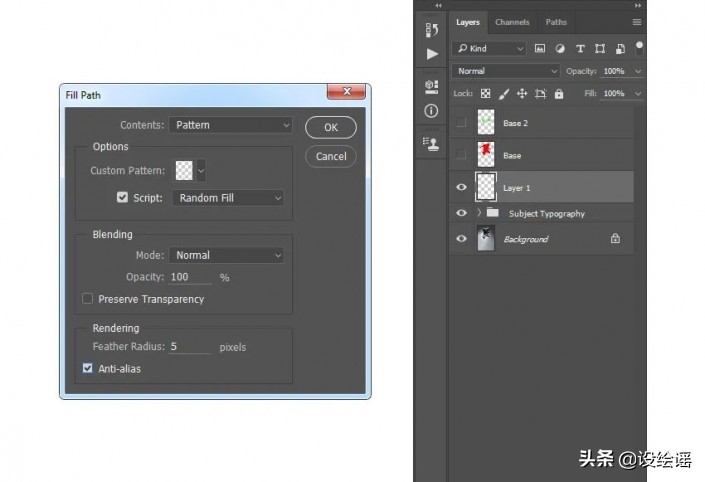The image size is (705, 482).
Task: Click the Subject Typography folder icon
Action: (x=493, y=213)
